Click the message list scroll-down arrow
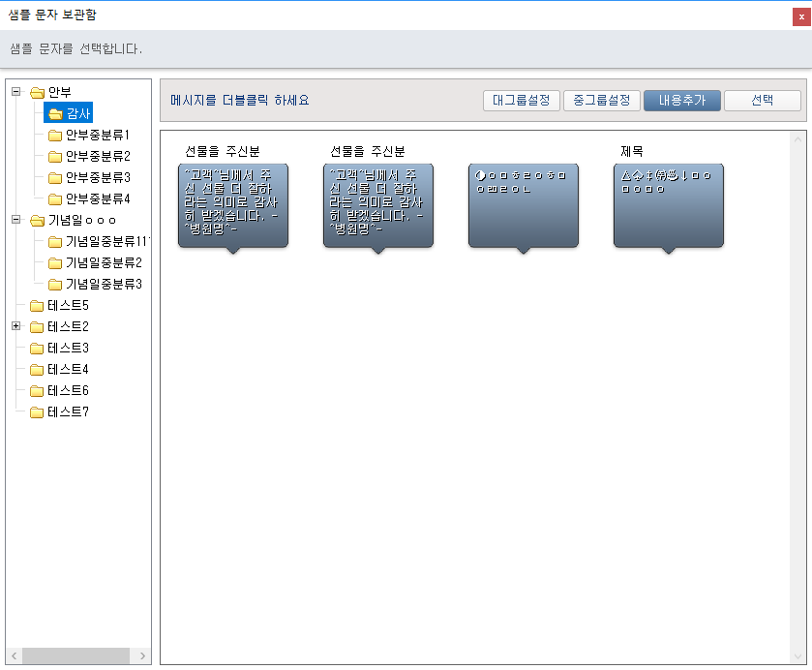 pyautogui.click(x=798, y=655)
